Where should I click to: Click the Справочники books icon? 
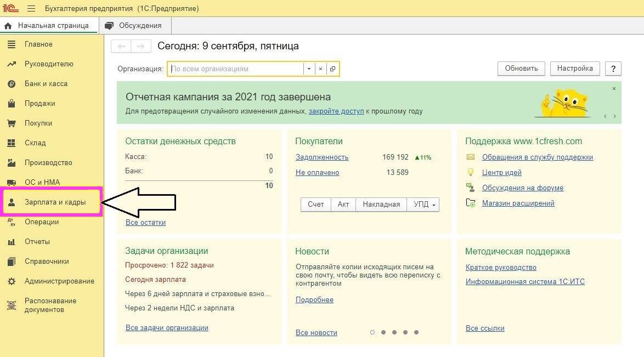pos(12,262)
